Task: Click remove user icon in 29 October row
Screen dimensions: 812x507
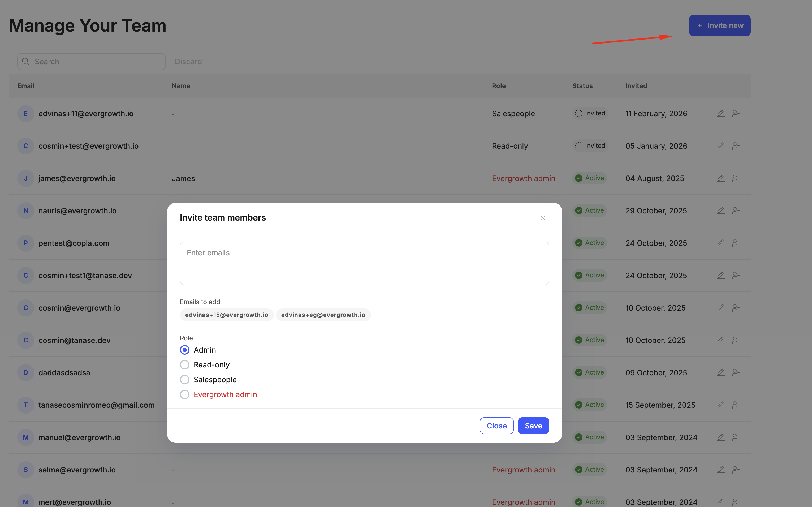Action: point(736,210)
